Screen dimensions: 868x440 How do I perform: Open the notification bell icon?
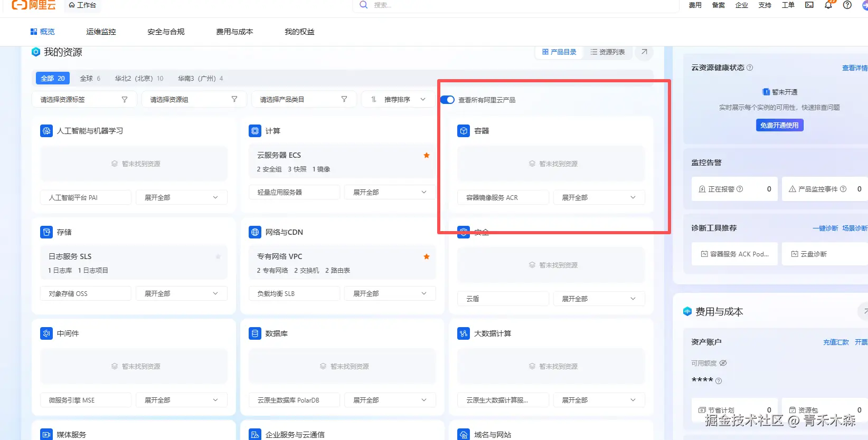tap(828, 5)
